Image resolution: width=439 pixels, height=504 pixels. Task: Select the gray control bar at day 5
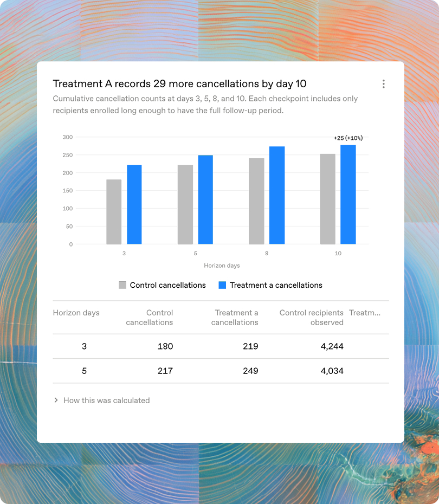coord(185,204)
